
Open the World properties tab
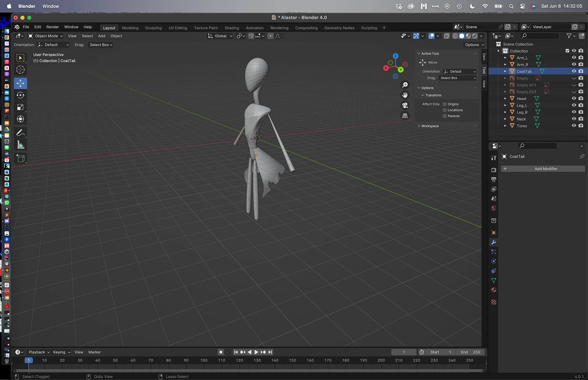coord(494,209)
